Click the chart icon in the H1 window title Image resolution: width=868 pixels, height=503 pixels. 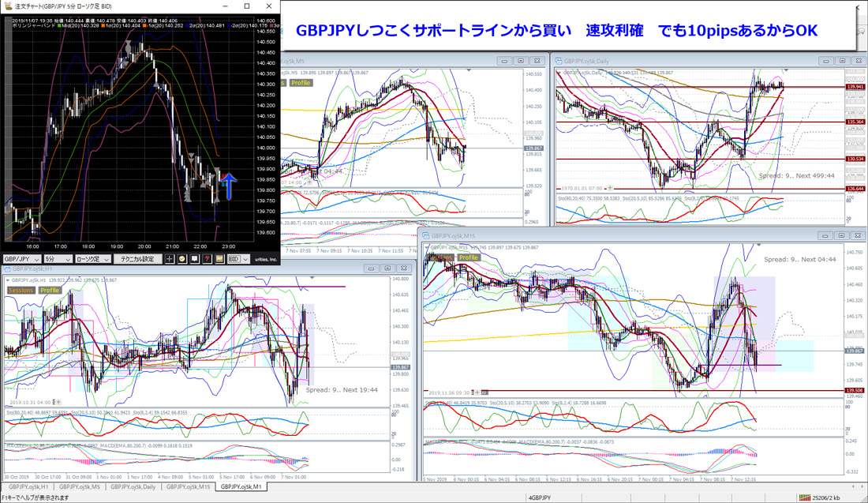pos(8,268)
